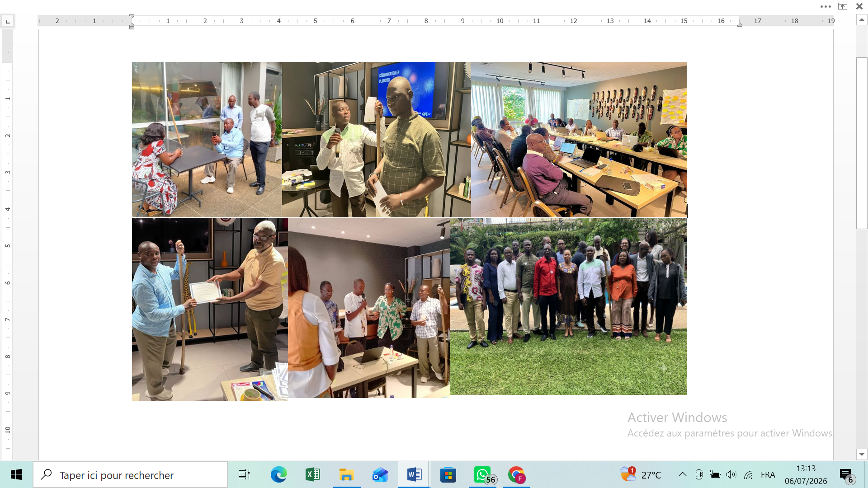
Task: Select the outdoor table meeting photo
Action: [x=207, y=140]
